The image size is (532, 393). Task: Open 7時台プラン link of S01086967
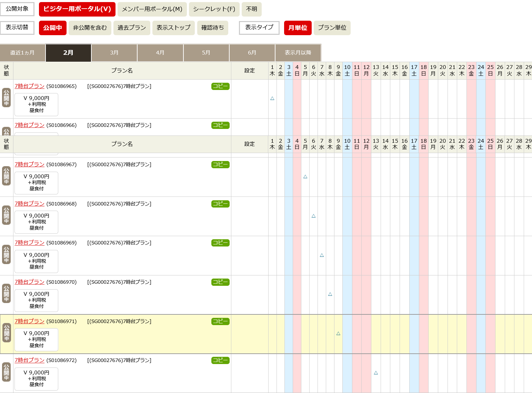click(30, 164)
